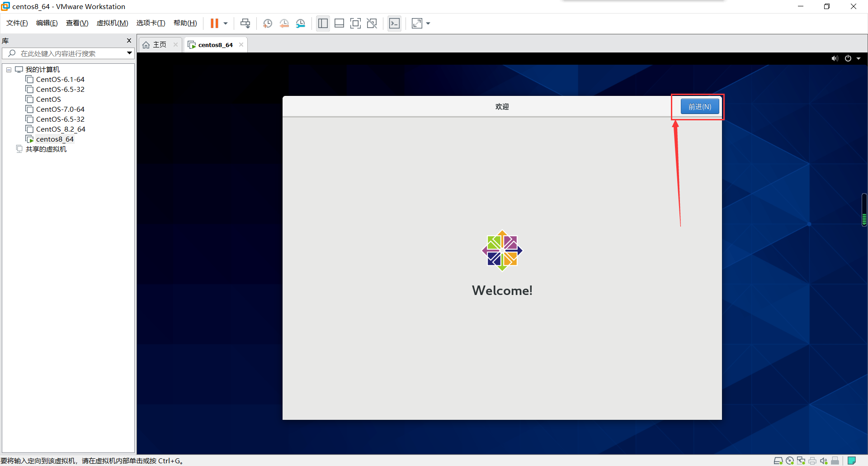Collapse the 我的计算机 tree node
The image size is (868, 466).
(8, 69)
